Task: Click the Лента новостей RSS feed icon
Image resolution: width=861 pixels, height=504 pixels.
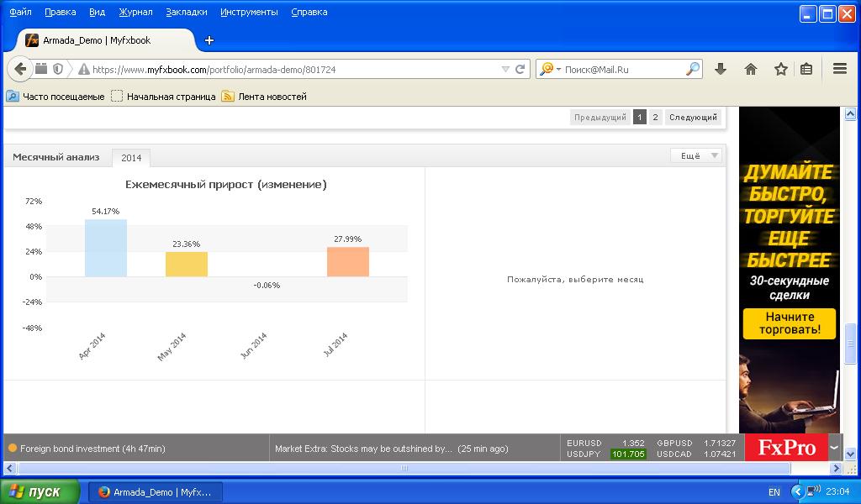Action: 227,96
